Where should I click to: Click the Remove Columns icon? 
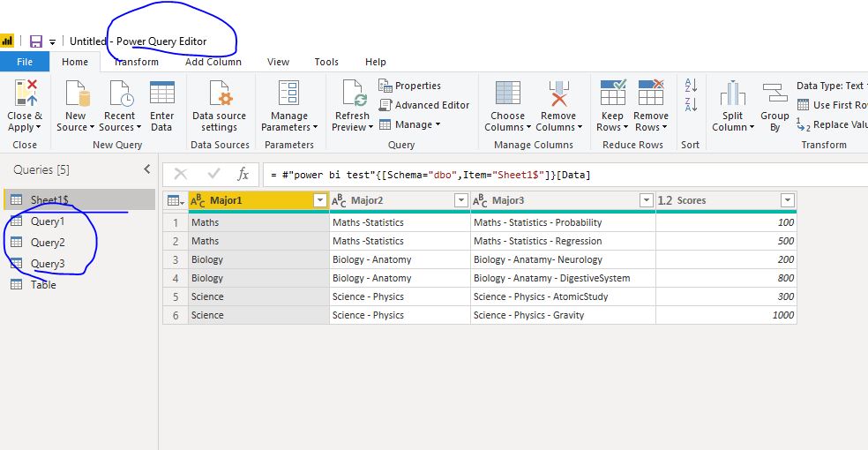coord(558,93)
